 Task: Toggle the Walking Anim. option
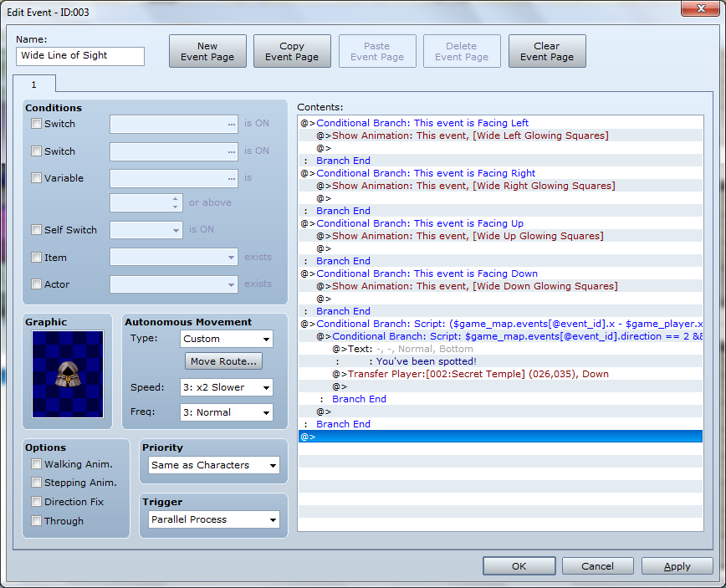point(36,464)
